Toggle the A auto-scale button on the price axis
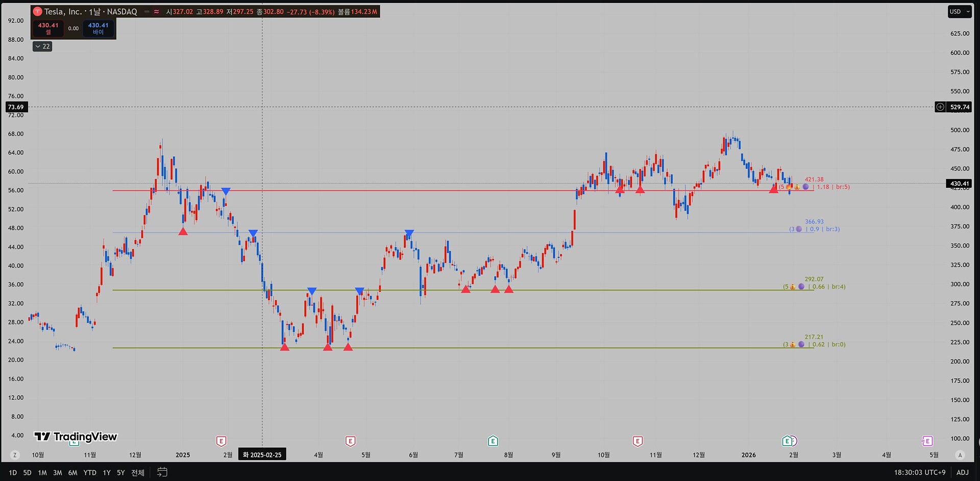The height and width of the screenshot is (481, 980). point(960,455)
